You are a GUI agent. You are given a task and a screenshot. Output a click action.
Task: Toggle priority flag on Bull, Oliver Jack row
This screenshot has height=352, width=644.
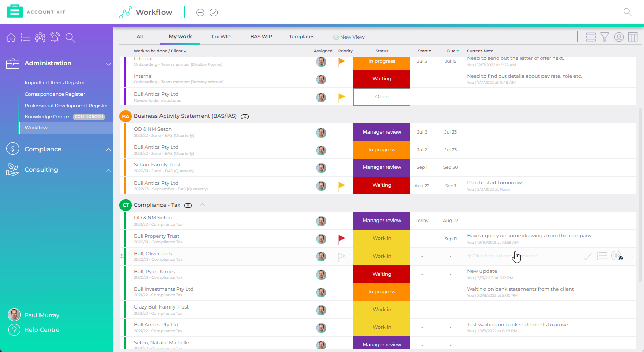(341, 256)
